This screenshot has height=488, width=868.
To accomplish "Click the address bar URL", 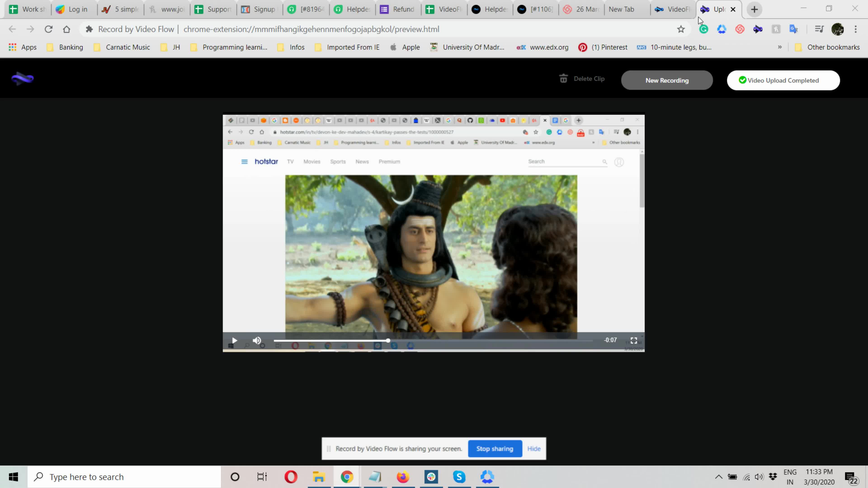I will tap(311, 29).
